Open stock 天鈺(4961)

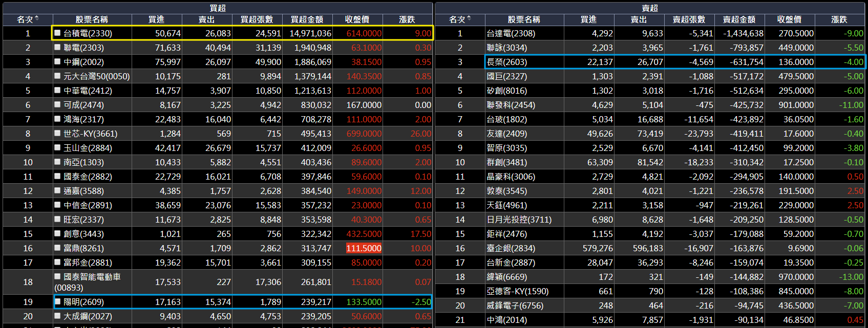[506, 205]
